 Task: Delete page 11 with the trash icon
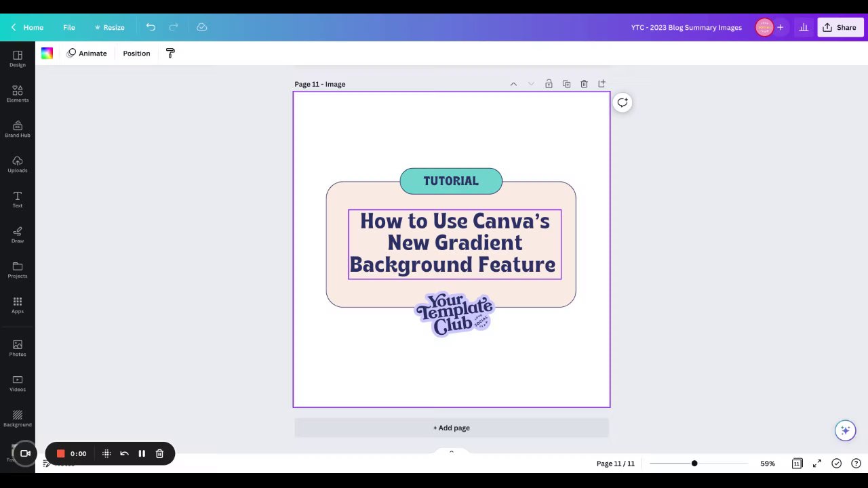click(584, 84)
